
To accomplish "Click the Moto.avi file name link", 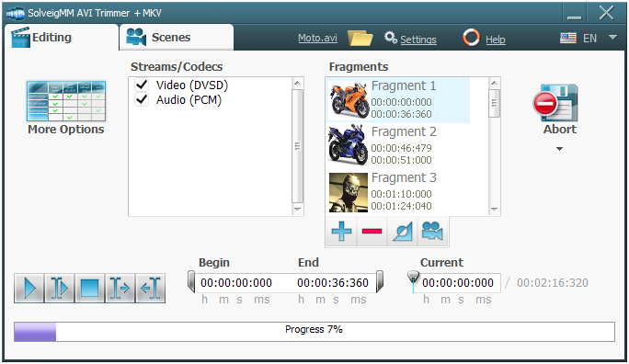I will 317,38.
